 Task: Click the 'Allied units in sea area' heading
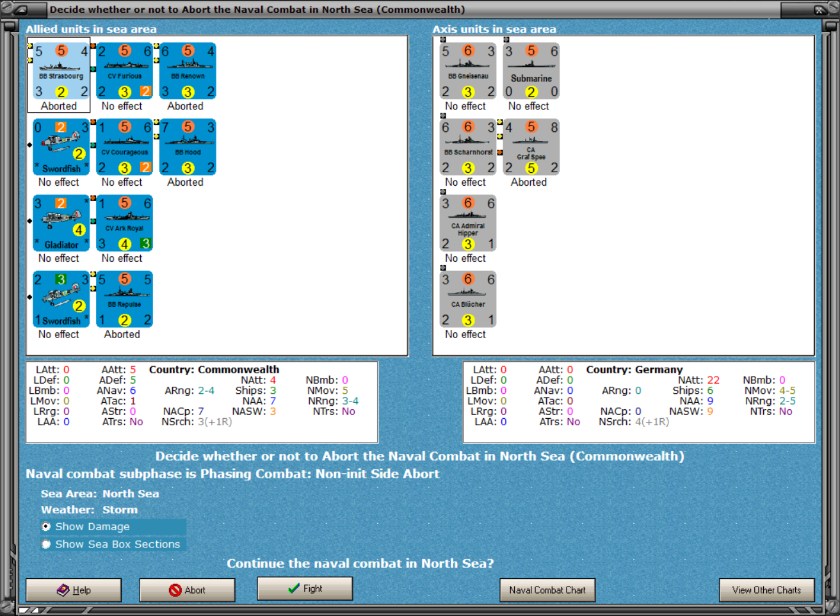(x=91, y=29)
